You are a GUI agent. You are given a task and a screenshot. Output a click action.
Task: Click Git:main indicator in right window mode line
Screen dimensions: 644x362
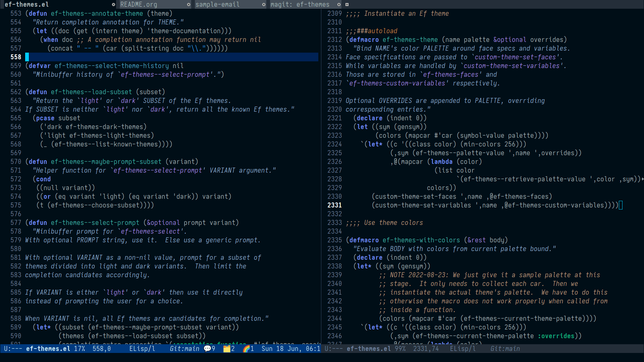(x=505, y=349)
